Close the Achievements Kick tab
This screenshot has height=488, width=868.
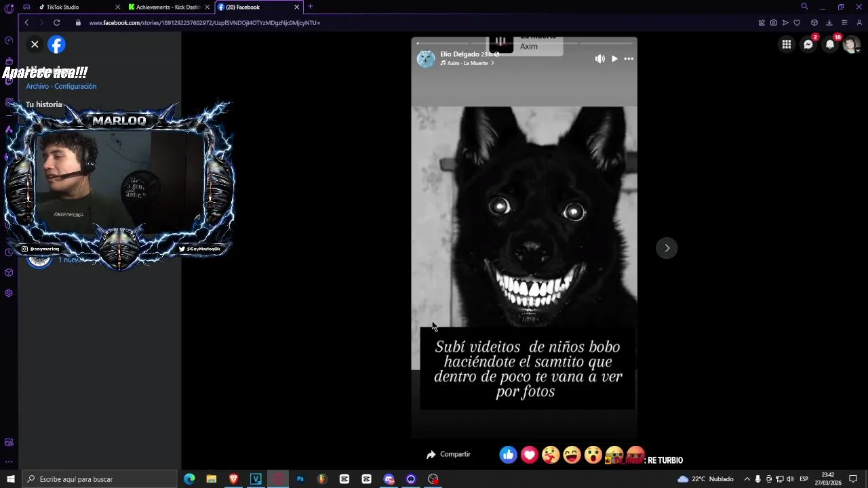click(x=208, y=7)
